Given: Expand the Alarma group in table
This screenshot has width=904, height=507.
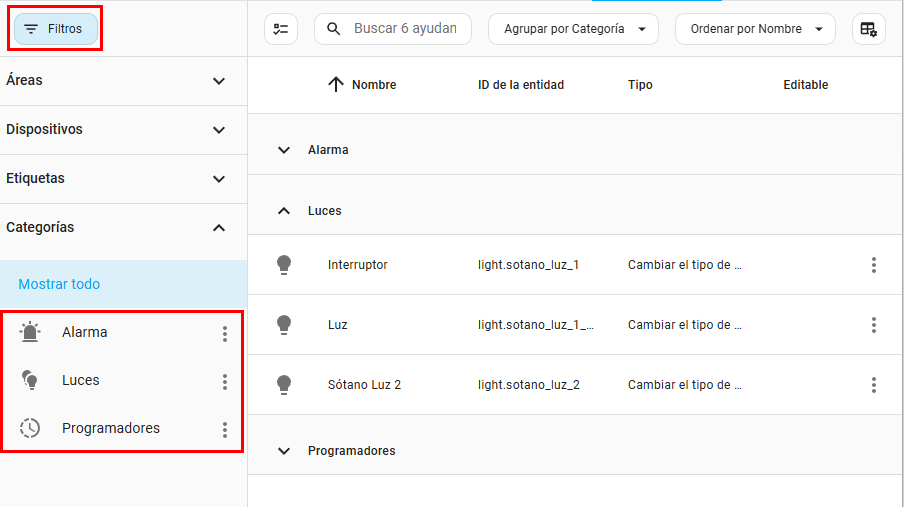Looking at the screenshot, I should click(285, 150).
